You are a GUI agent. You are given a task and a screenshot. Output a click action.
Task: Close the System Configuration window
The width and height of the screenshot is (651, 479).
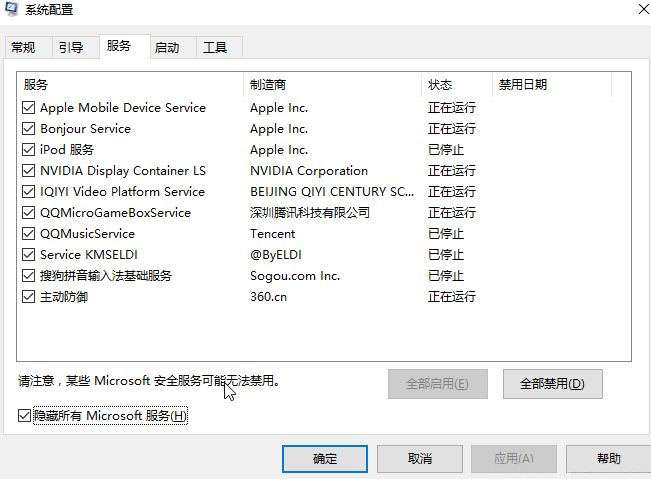click(640, 8)
